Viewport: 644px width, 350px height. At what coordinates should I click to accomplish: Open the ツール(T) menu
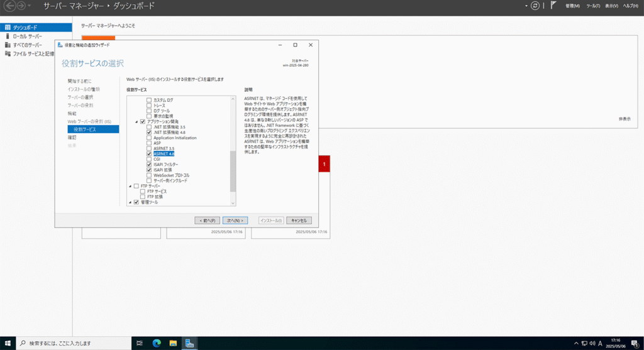(593, 6)
